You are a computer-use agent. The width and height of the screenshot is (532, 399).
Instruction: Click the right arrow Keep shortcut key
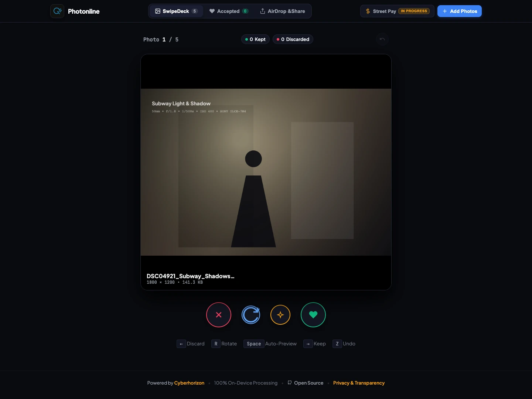click(x=308, y=344)
